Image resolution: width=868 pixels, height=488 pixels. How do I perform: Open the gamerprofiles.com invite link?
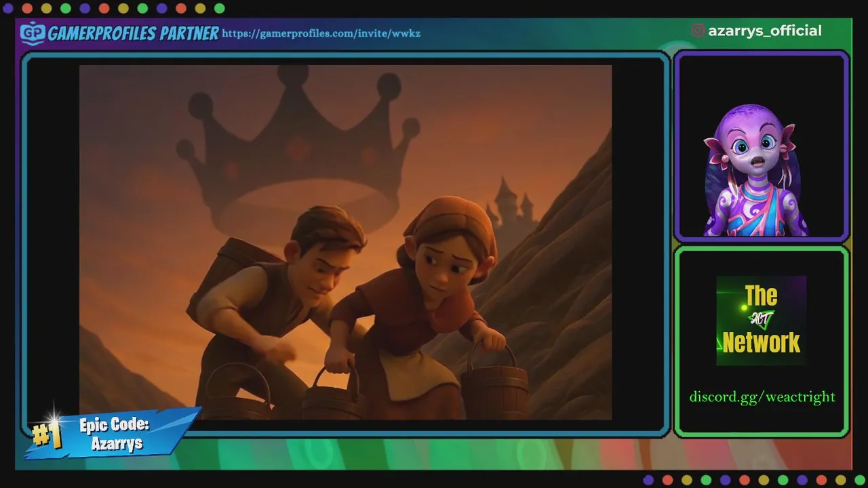tap(321, 33)
